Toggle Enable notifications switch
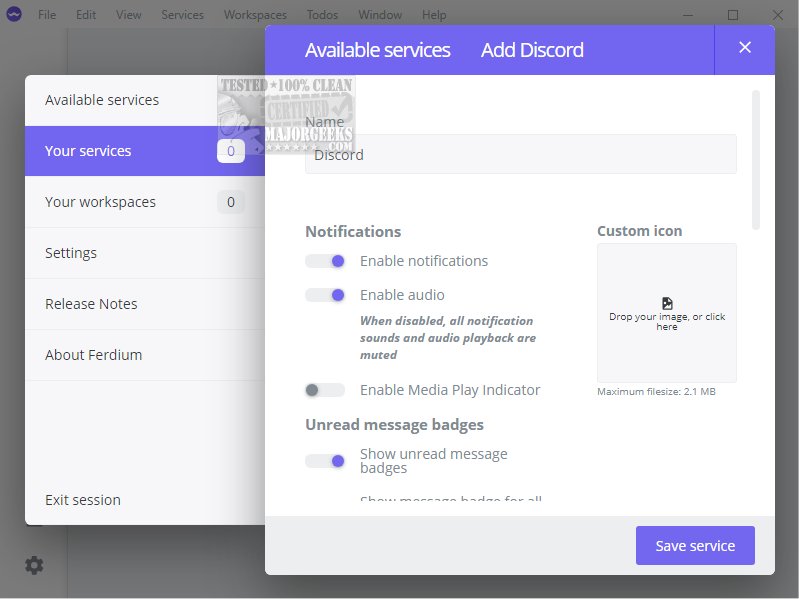The width and height of the screenshot is (799, 599). [325, 261]
